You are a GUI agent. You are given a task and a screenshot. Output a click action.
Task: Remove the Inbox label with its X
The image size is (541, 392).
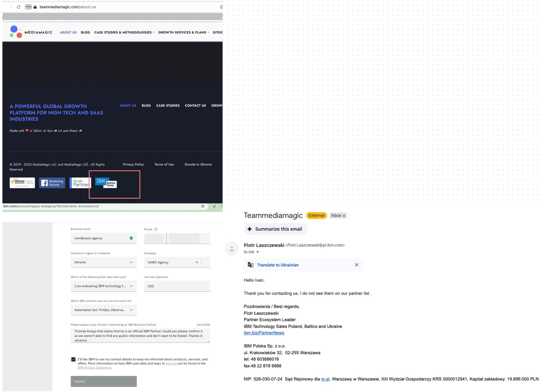click(344, 216)
